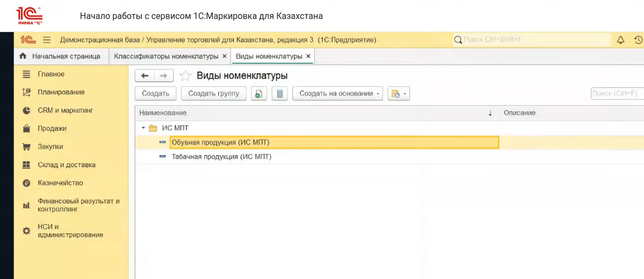
Task: Open НСИ и администрирование section
Action: [70, 231]
